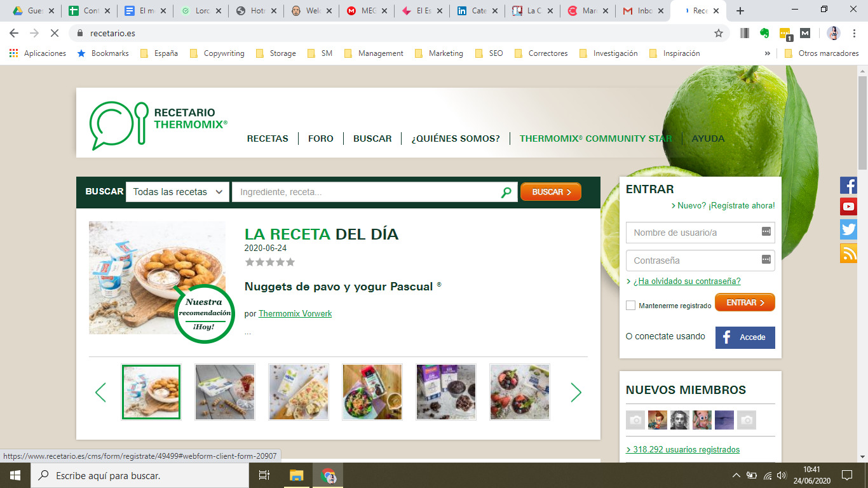The height and width of the screenshot is (488, 868).
Task: Select the ¿QUIÉNES SOMOS? menu item
Action: pyautogui.click(x=456, y=138)
